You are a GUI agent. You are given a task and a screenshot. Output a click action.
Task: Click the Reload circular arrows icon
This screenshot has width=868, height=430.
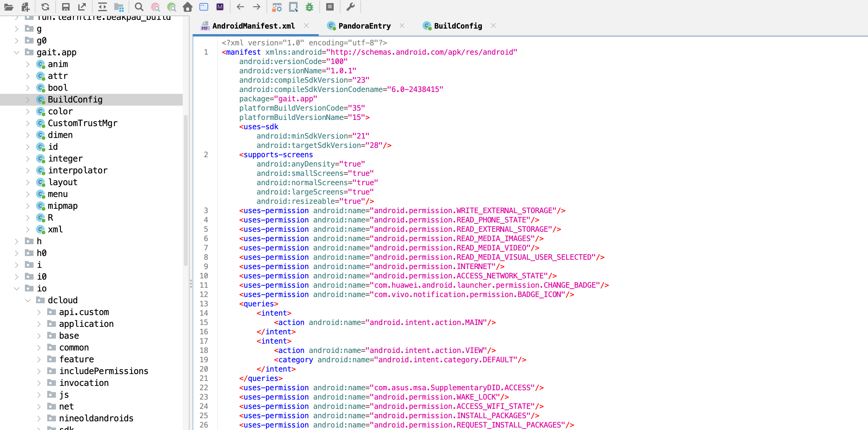point(45,7)
